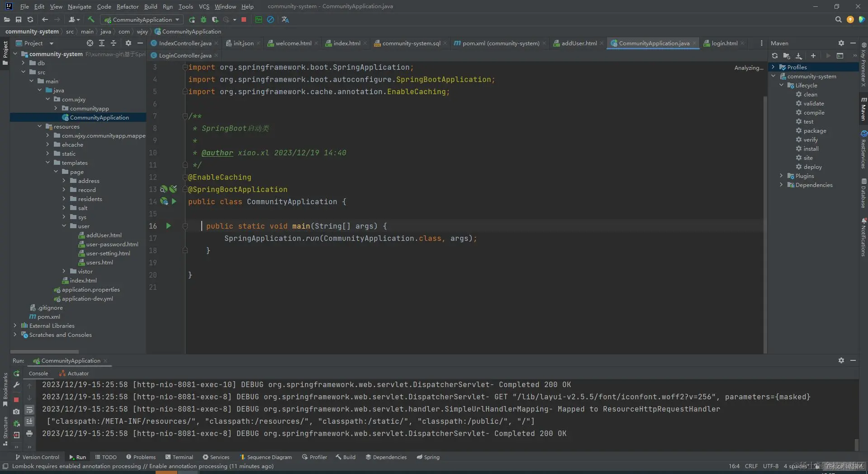Click the Save All disk icon
This screenshot has width=868, height=474.
pos(19,19)
